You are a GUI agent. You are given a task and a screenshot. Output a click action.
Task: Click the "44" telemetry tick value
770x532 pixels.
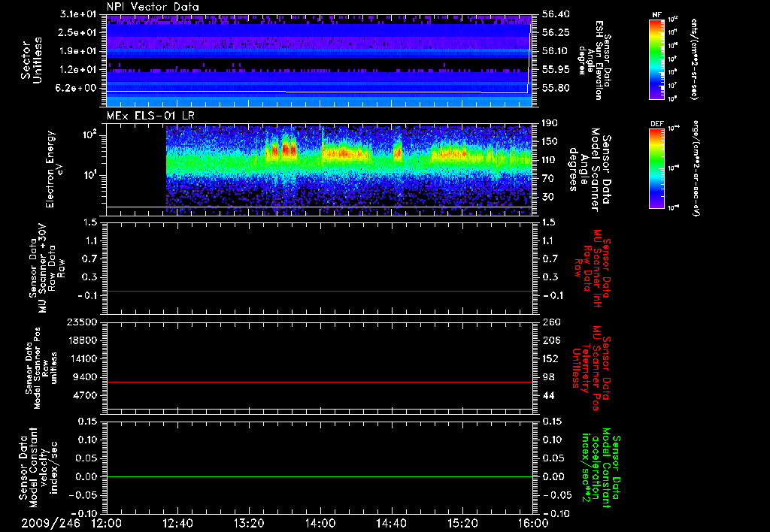547,395
